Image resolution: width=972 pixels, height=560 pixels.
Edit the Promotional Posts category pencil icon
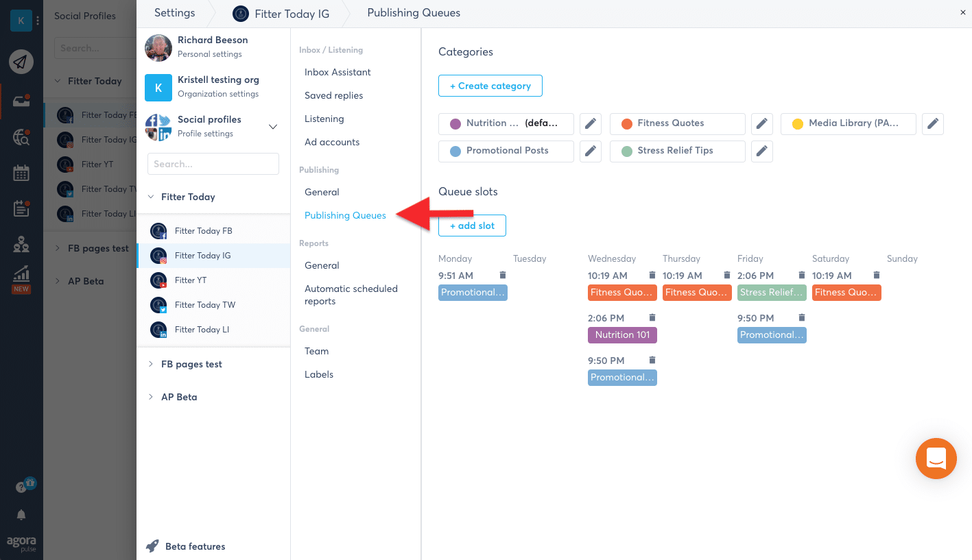click(x=591, y=151)
